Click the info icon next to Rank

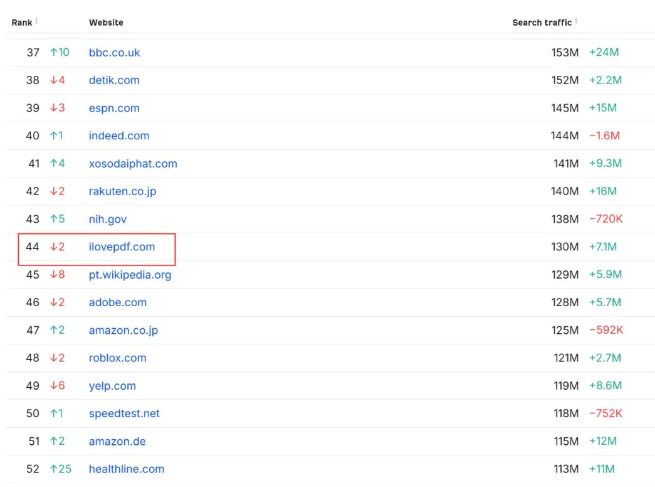[37, 20]
